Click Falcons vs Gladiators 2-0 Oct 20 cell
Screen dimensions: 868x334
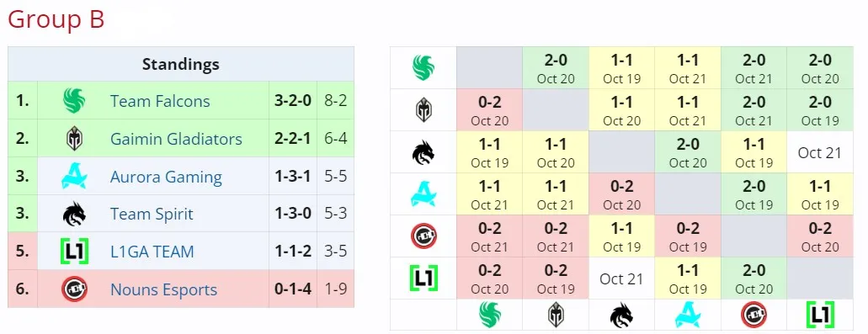(556, 68)
